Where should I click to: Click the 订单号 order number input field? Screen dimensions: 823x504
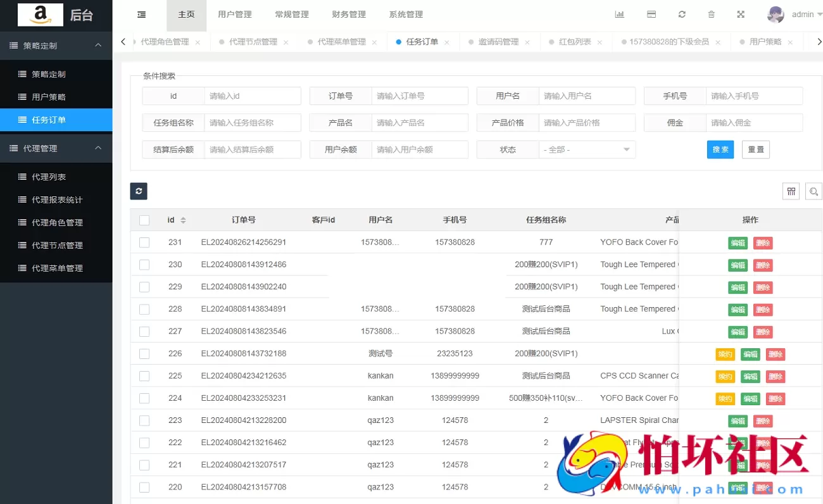pyautogui.click(x=420, y=96)
